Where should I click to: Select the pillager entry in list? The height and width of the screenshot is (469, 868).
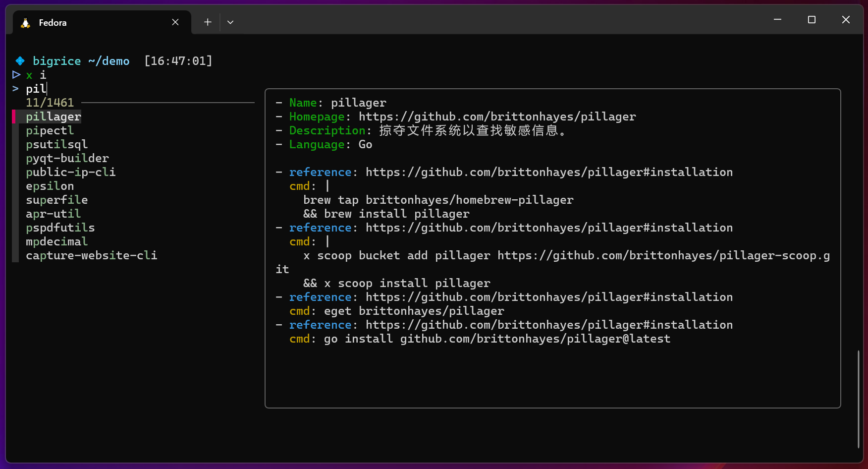tap(54, 117)
